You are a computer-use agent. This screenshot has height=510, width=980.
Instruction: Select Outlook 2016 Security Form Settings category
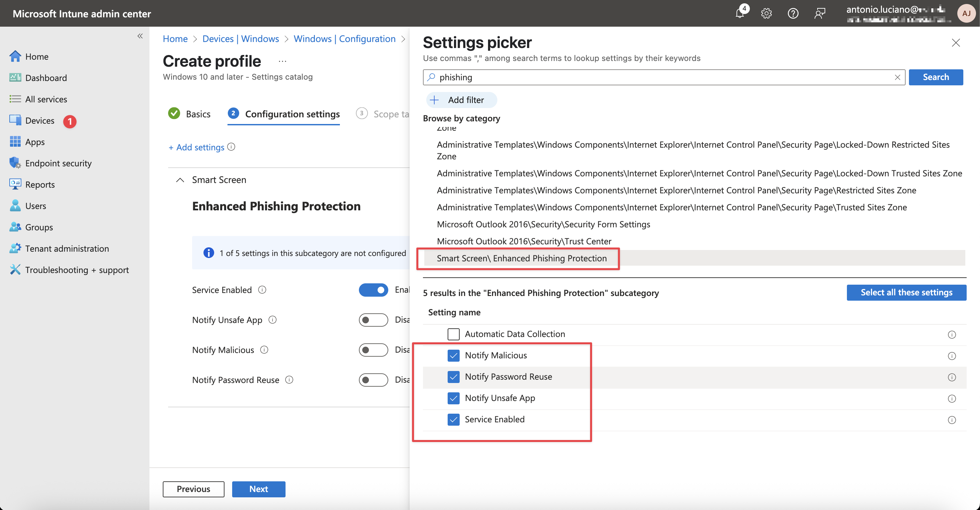pyautogui.click(x=543, y=224)
